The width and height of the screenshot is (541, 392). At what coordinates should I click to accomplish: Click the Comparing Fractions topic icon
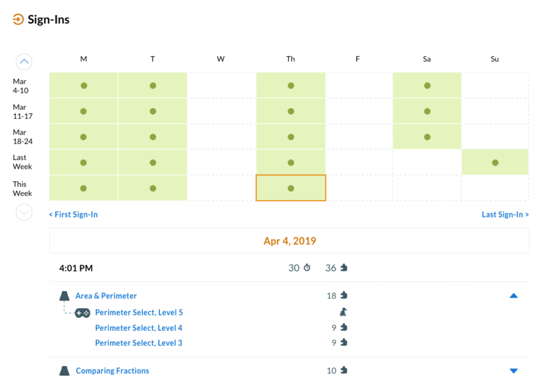tap(64, 371)
